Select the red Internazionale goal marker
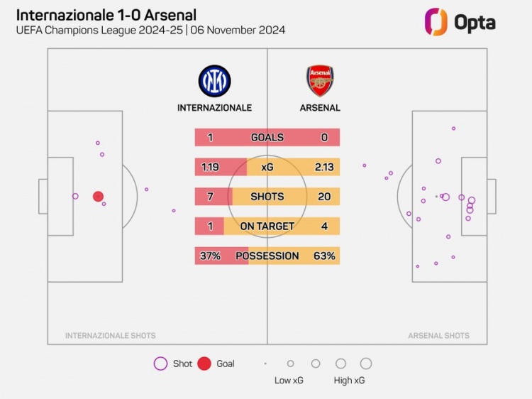 pyautogui.click(x=98, y=196)
